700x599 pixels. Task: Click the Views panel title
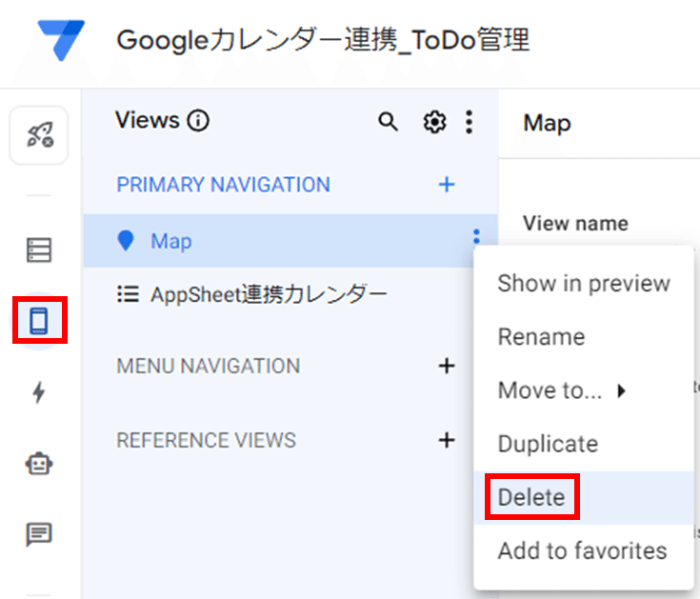148,120
